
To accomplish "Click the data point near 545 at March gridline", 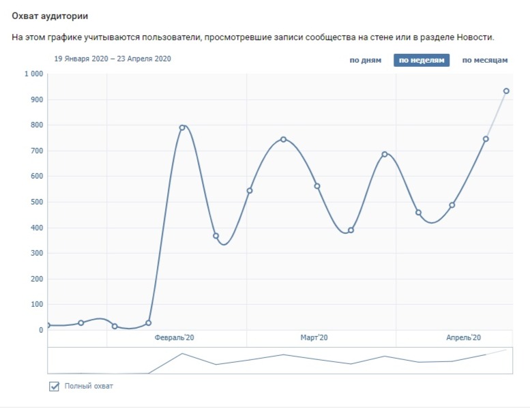I will (x=250, y=191).
